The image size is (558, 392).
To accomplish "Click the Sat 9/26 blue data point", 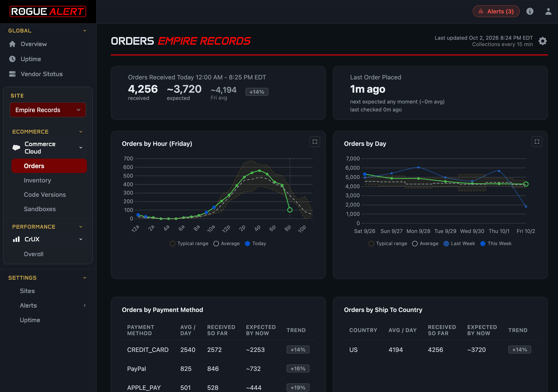I will 365,174.
